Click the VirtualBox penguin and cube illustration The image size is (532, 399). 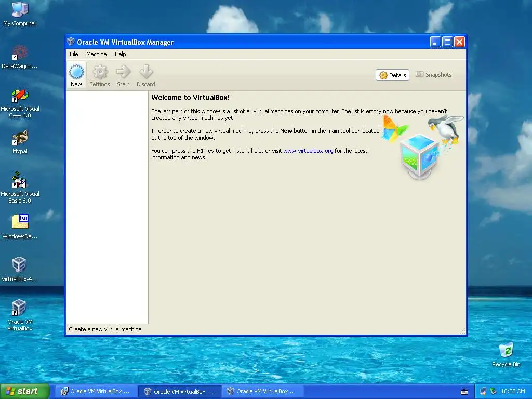[x=422, y=147]
